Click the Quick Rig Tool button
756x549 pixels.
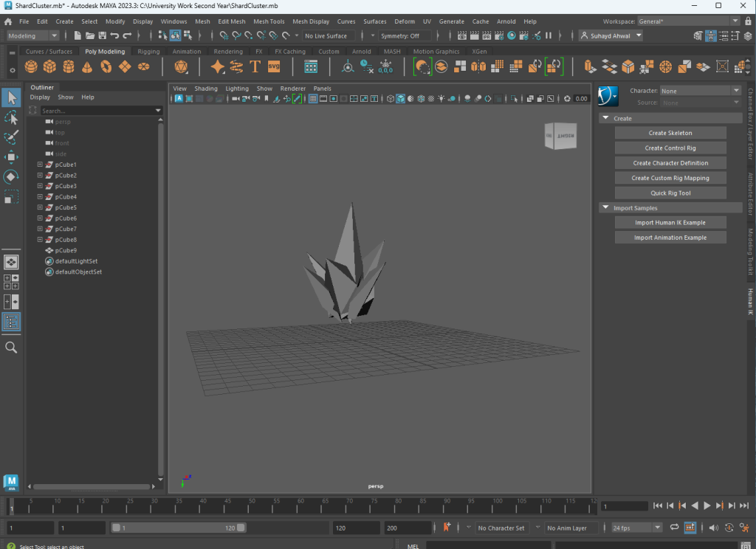coord(670,193)
